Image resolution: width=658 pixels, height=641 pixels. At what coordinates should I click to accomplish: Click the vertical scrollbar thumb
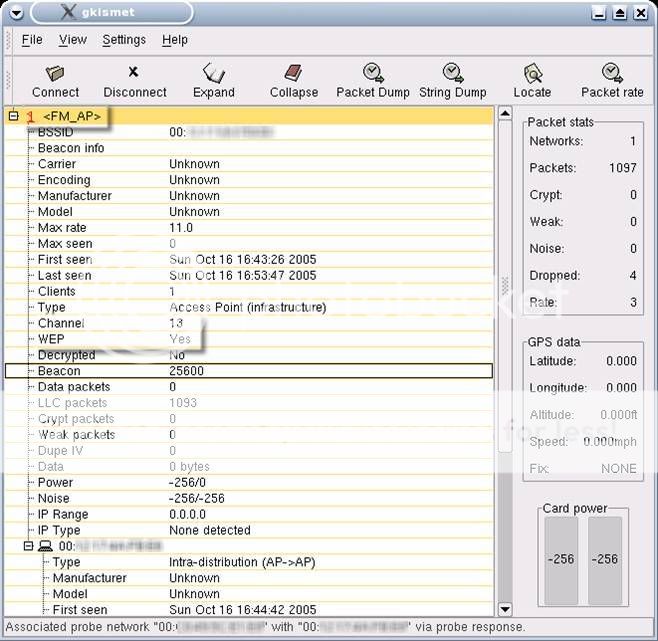505,287
